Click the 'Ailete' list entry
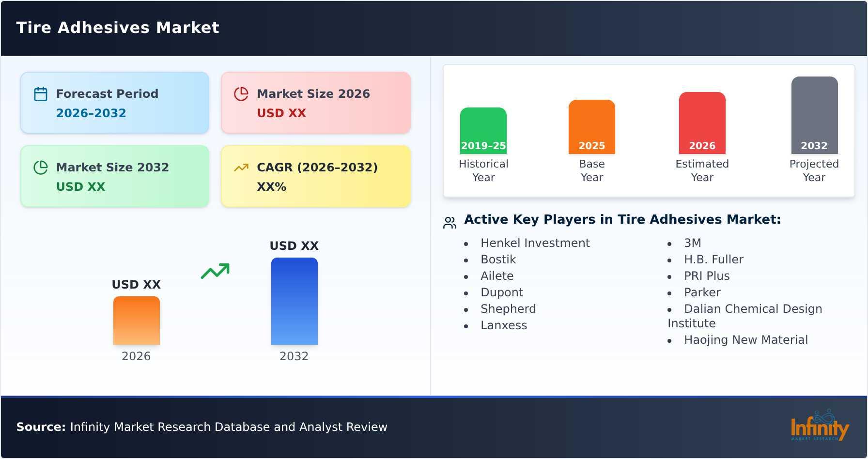Screen dimensions: 868x459 497,276
